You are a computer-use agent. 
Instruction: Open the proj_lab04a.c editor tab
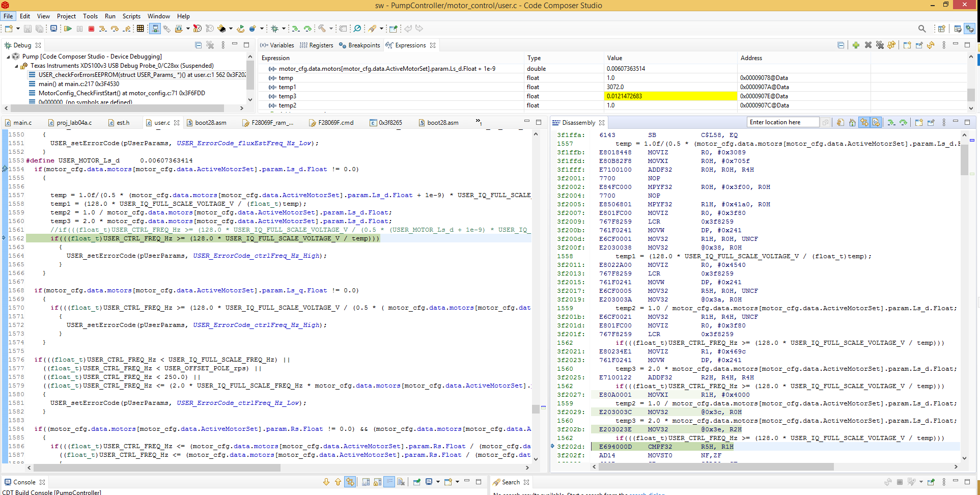click(x=73, y=123)
